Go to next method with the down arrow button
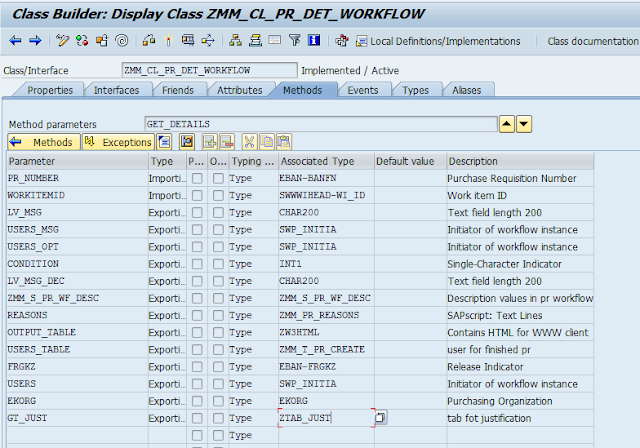 tap(524, 124)
